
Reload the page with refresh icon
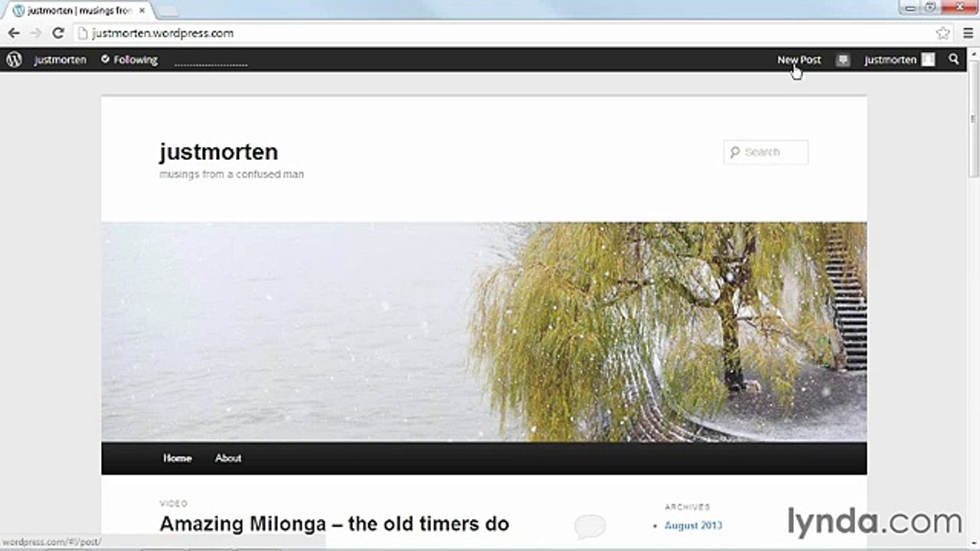57,33
